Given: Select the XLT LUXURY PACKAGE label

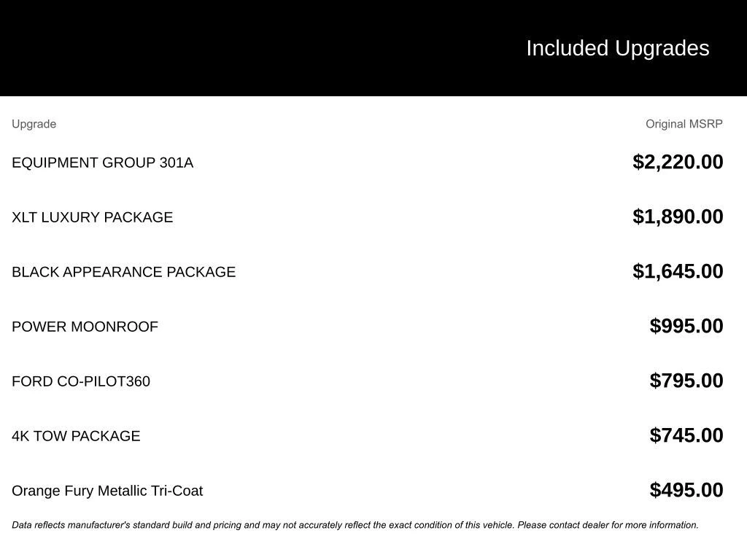Looking at the screenshot, I should [92, 217].
